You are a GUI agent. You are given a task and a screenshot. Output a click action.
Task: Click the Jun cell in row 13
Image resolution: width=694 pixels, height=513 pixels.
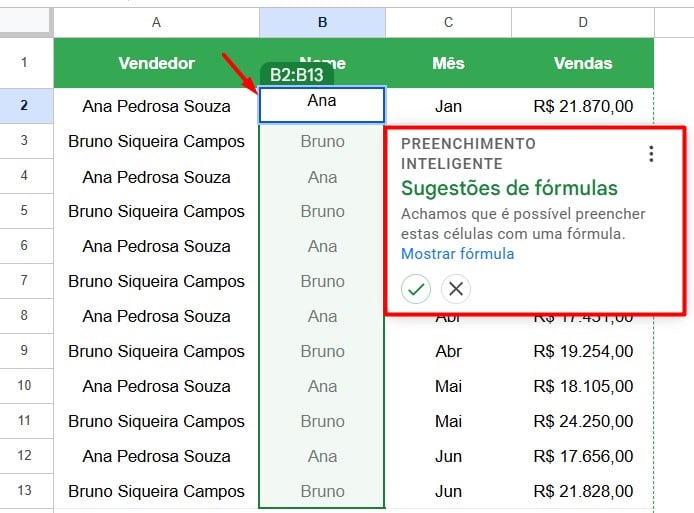(448, 491)
